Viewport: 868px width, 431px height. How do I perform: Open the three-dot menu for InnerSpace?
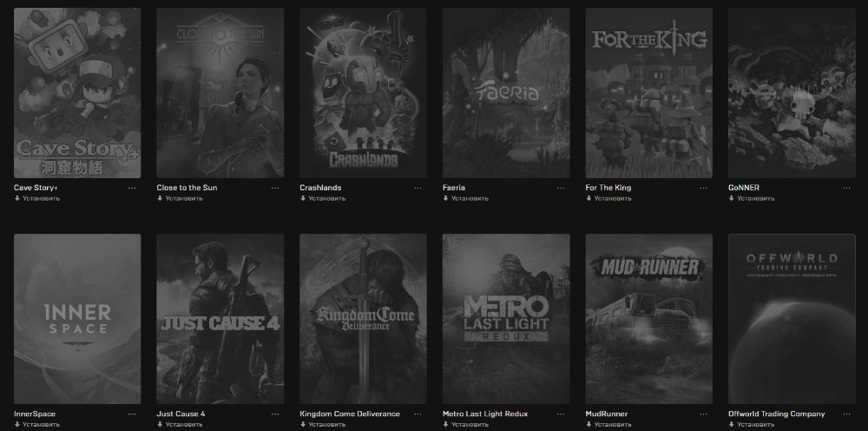click(132, 414)
